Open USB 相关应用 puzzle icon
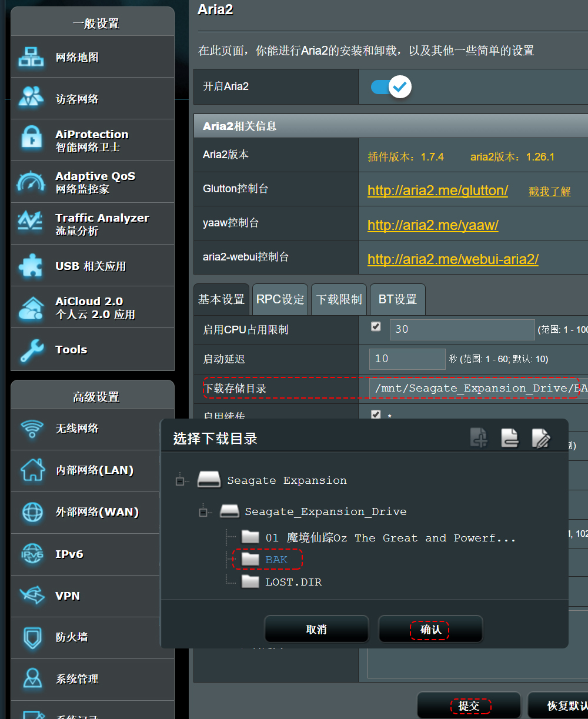This screenshot has height=719, width=588. click(x=31, y=266)
